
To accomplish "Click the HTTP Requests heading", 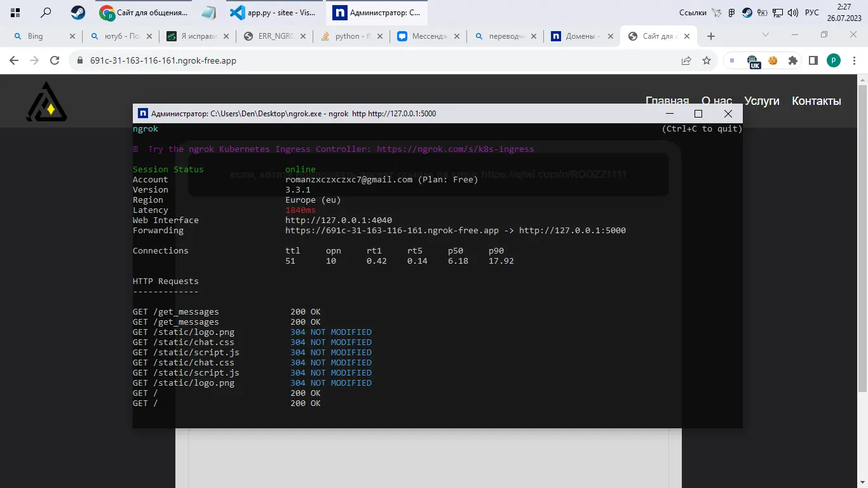I will 166,281.
